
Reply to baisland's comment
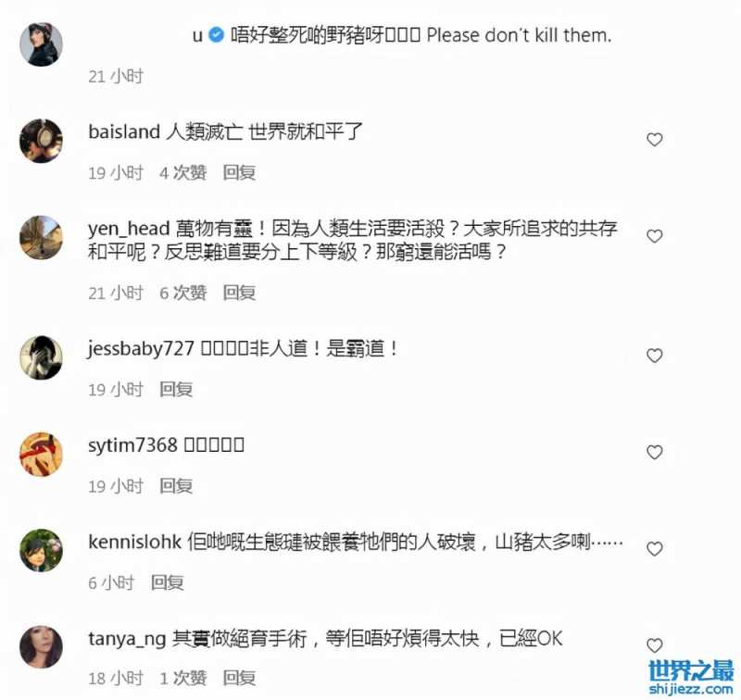tap(239, 173)
